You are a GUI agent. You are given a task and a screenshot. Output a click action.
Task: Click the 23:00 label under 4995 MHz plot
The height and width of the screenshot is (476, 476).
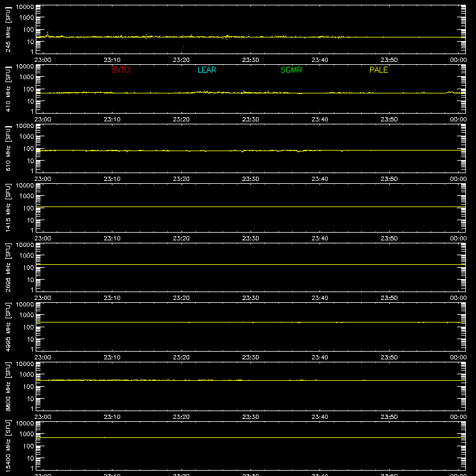[42, 358]
